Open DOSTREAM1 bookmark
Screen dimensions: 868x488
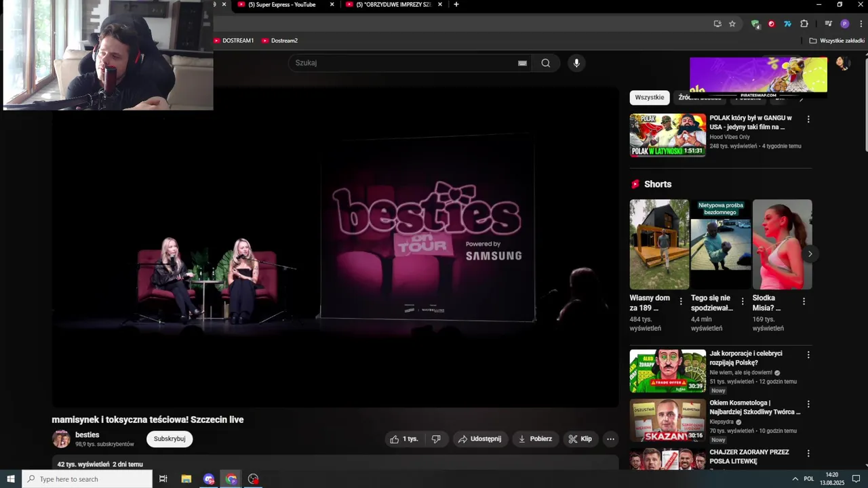[234, 41]
